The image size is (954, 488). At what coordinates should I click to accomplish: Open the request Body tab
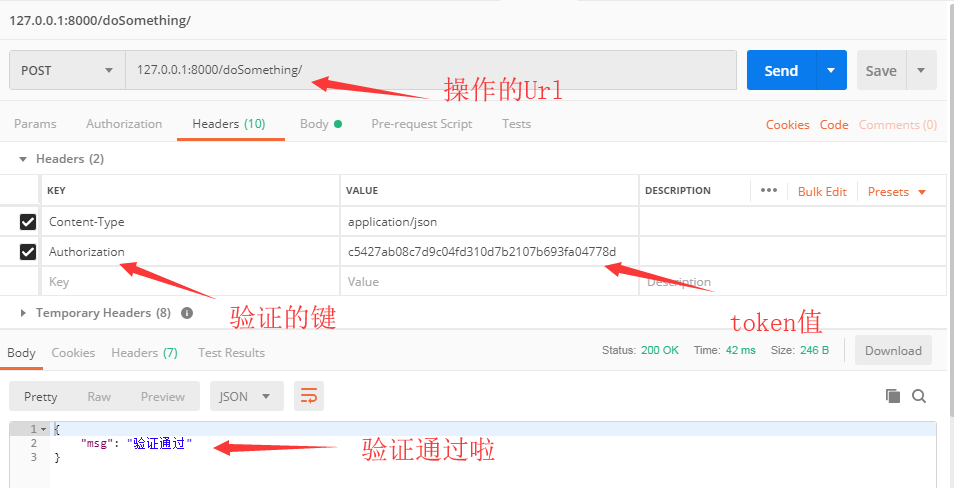(x=321, y=124)
